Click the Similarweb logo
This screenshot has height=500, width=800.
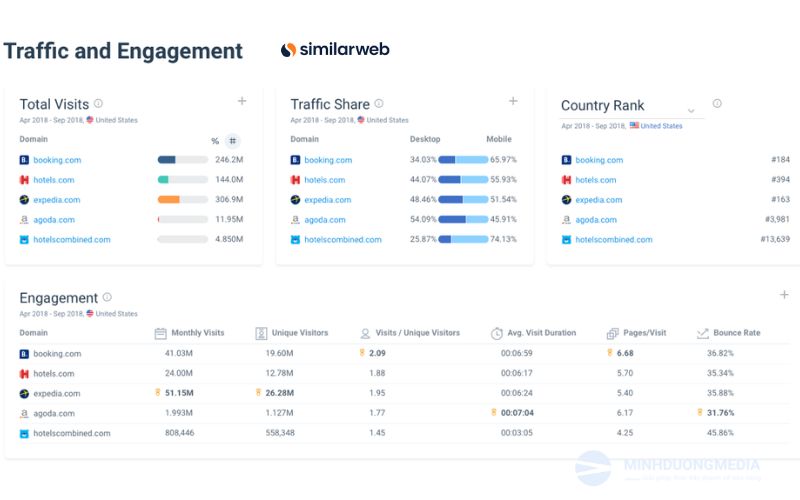click(x=335, y=49)
